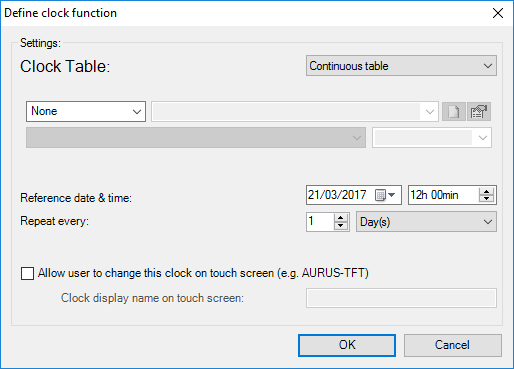The image size is (514, 369).
Task: Confirm with the OK button
Action: (347, 345)
